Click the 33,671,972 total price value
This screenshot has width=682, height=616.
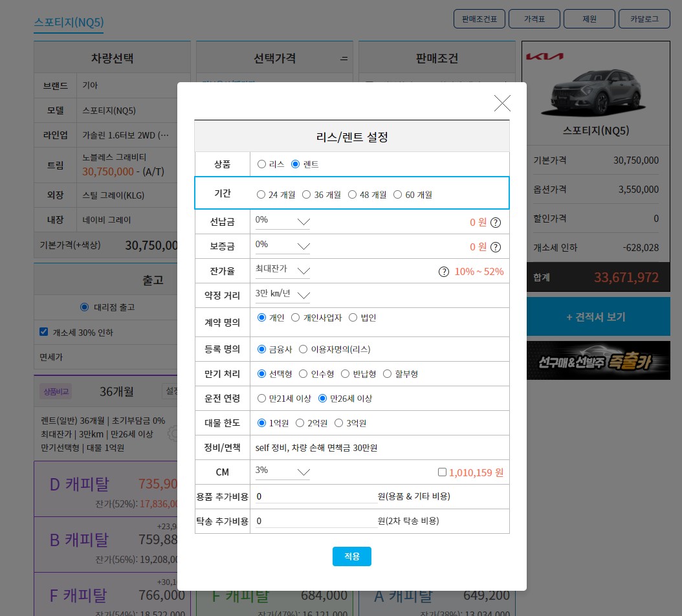point(626,278)
